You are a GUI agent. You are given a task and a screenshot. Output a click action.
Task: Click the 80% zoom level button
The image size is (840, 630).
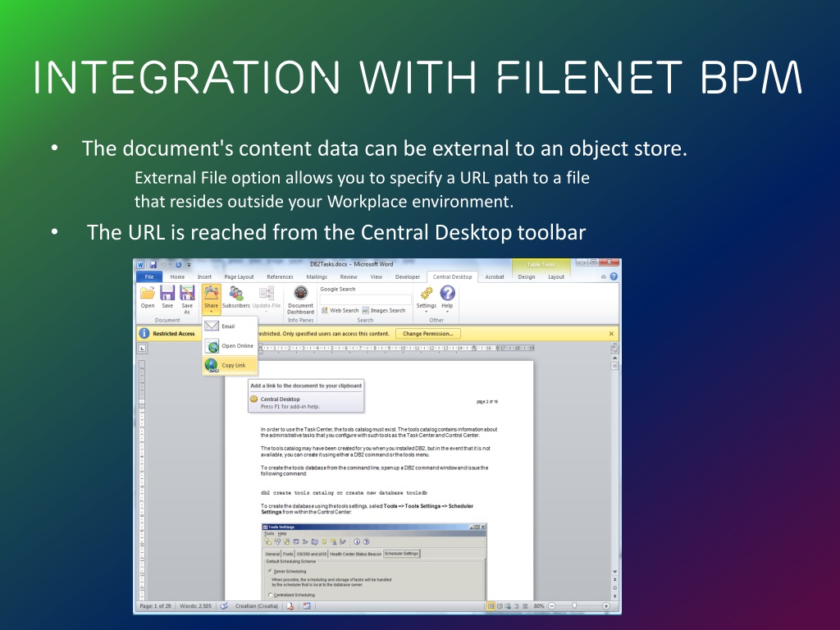point(539,606)
